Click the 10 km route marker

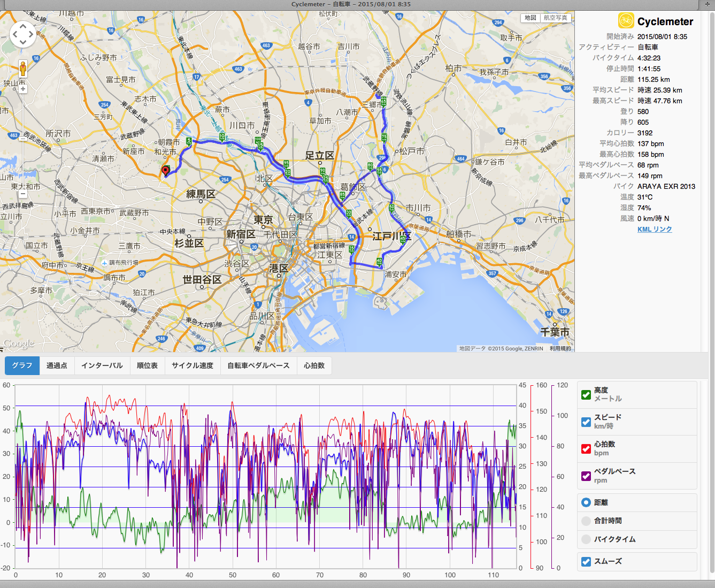point(222,138)
